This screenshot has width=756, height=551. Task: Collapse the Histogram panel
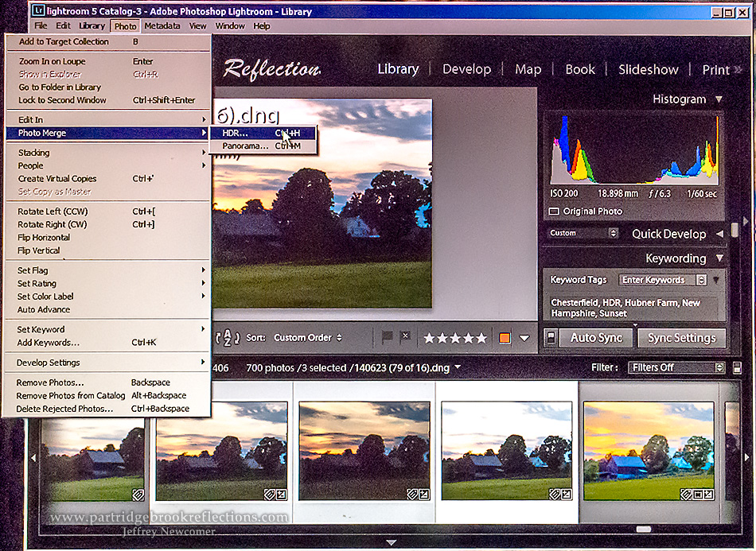[719, 99]
